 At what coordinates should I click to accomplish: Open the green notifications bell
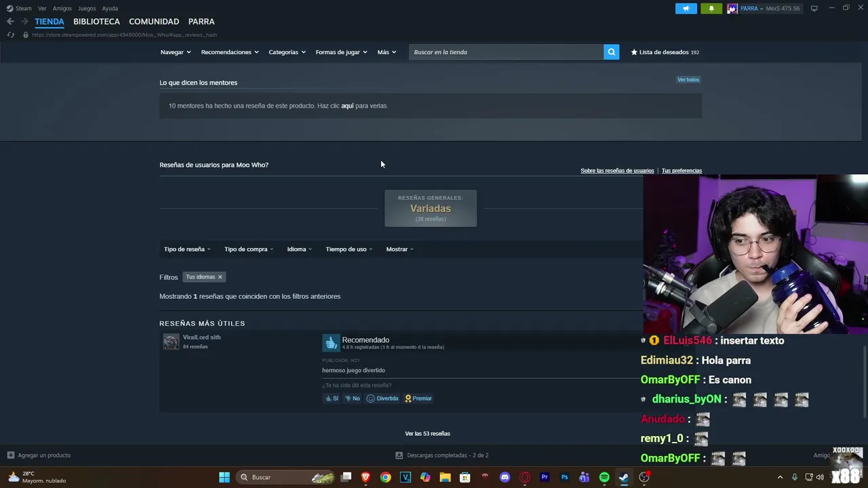(x=711, y=8)
